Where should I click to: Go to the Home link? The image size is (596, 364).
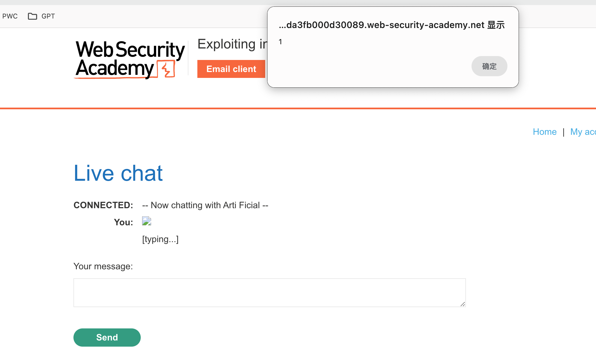point(544,132)
